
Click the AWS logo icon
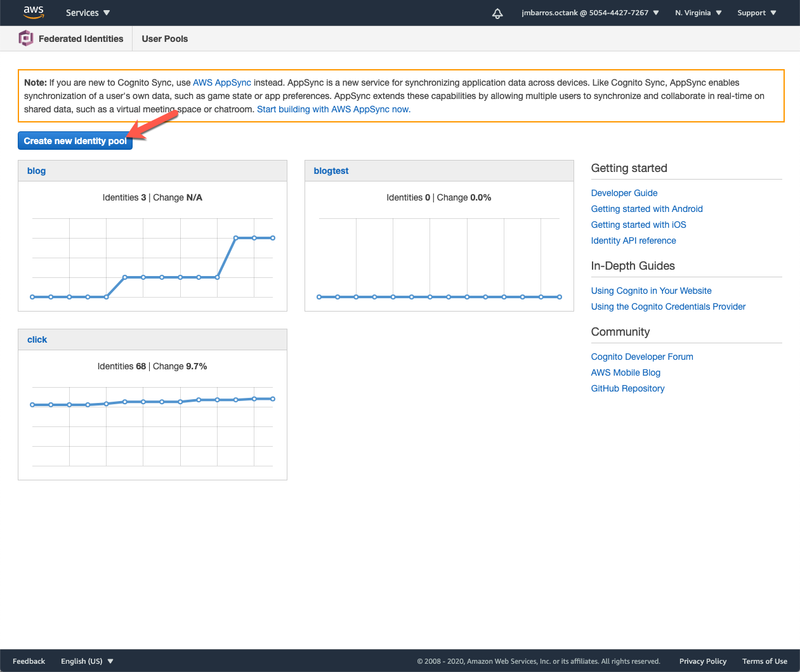(34, 12)
